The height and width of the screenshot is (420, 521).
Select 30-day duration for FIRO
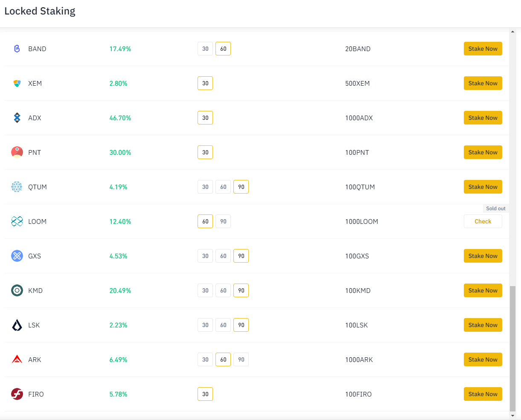pos(205,394)
